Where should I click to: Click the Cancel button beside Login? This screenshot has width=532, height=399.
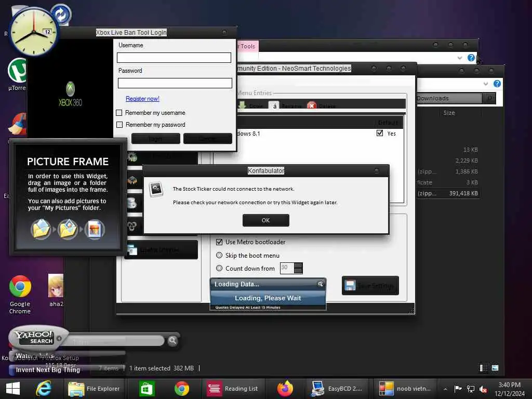coord(208,138)
